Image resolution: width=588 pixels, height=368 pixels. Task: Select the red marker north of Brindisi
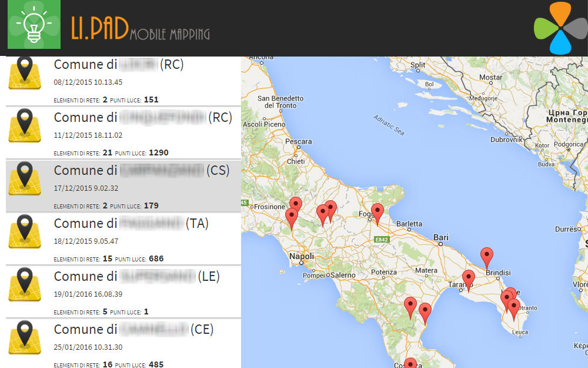click(486, 256)
